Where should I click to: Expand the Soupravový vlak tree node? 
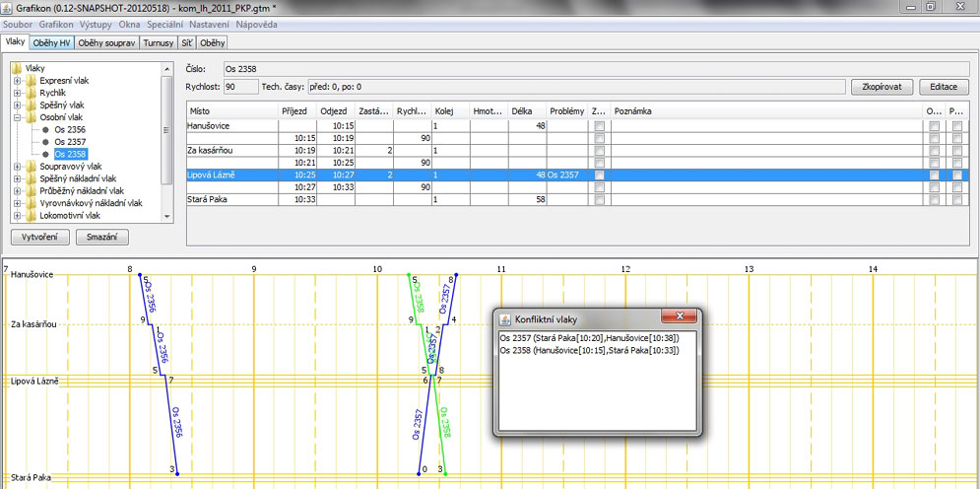click(x=18, y=167)
